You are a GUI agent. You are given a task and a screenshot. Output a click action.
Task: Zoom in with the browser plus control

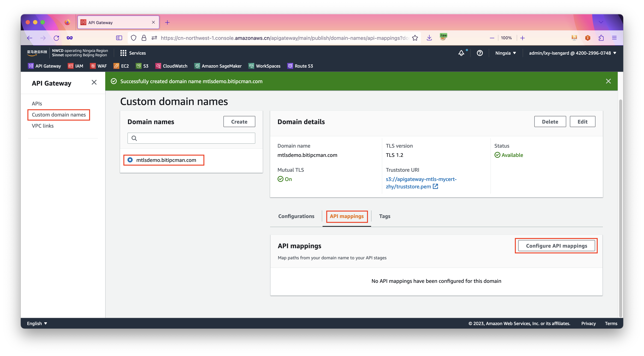click(x=522, y=38)
